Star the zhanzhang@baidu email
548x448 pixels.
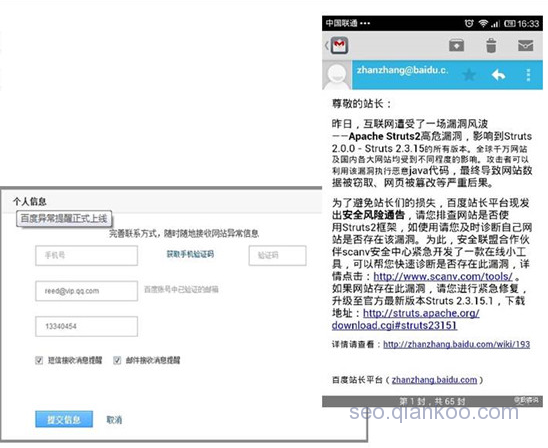[469, 74]
